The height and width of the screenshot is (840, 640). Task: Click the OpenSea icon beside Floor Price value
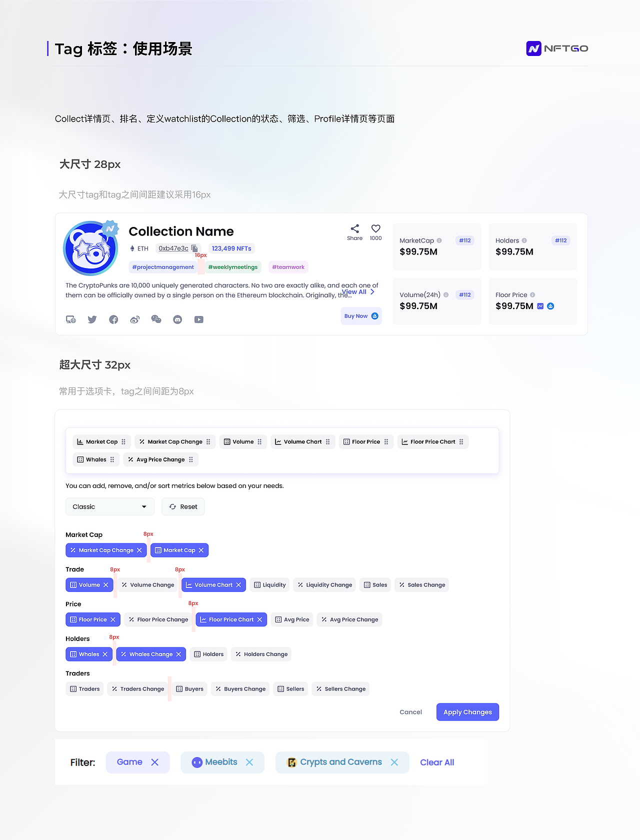(x=550, y=306)
